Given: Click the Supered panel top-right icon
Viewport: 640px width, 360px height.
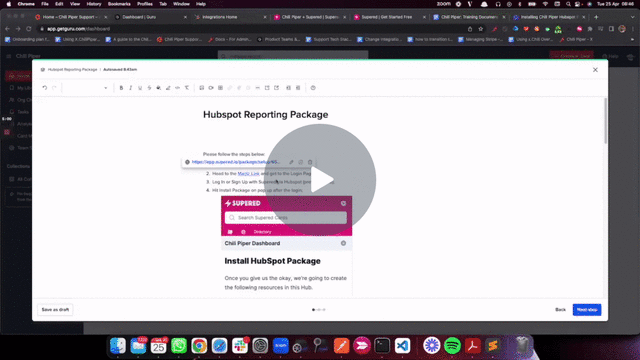Looking at the screenshot, I should click(343, 203).
